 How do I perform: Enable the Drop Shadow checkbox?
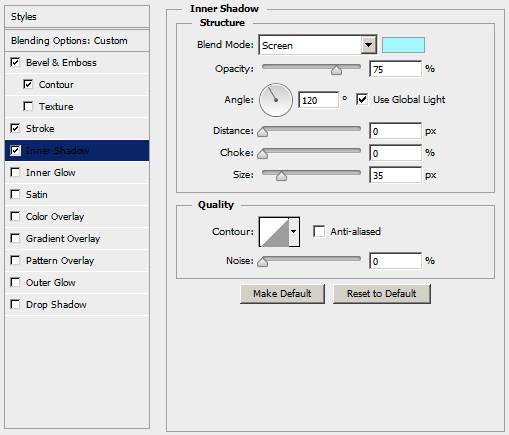[x=15, y=304]
